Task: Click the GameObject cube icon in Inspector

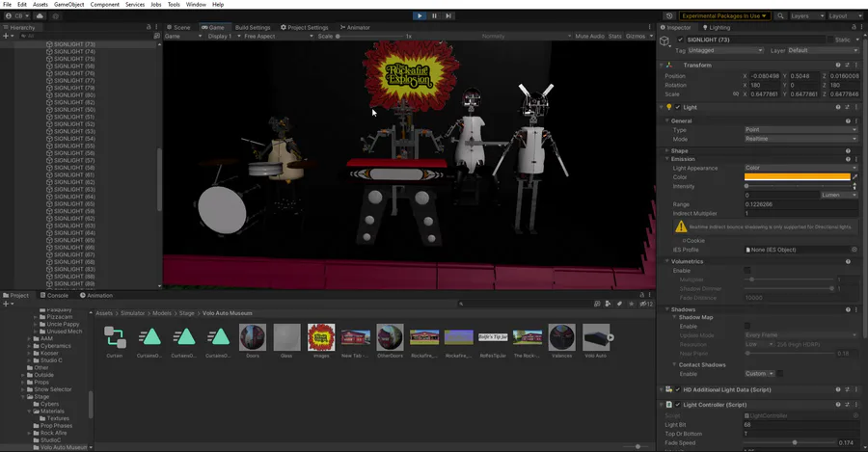Action: 665,40
